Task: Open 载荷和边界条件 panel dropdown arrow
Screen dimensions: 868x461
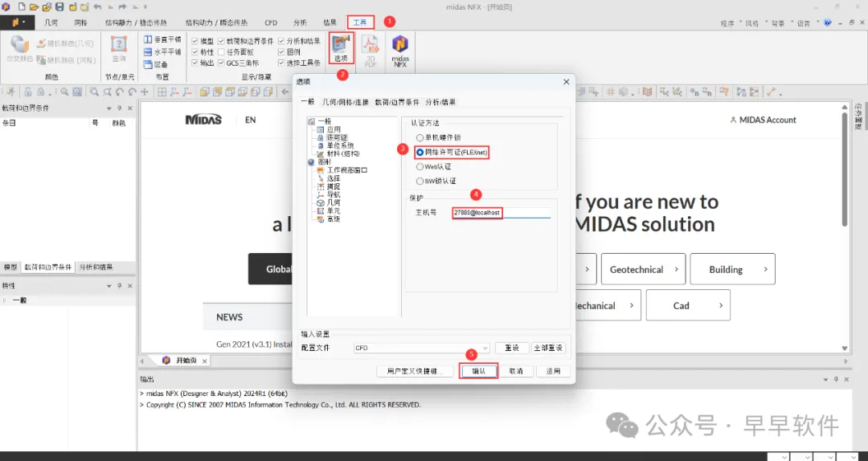Action: (x=109, y=108)
